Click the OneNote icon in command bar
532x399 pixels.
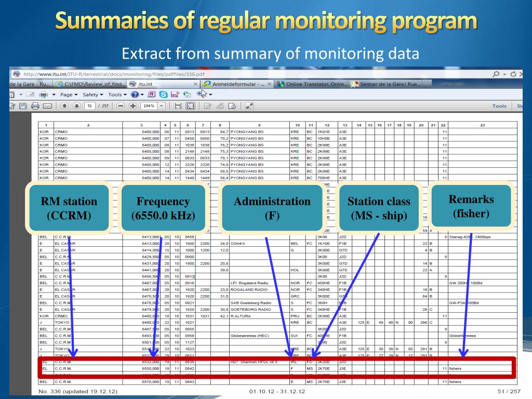tap(152, 95)
